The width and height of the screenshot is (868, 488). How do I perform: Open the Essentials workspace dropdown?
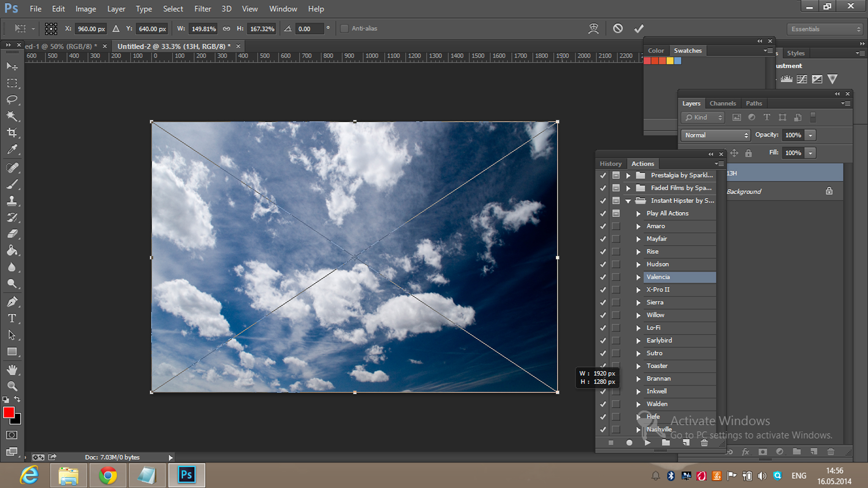[x=826, y=29]
